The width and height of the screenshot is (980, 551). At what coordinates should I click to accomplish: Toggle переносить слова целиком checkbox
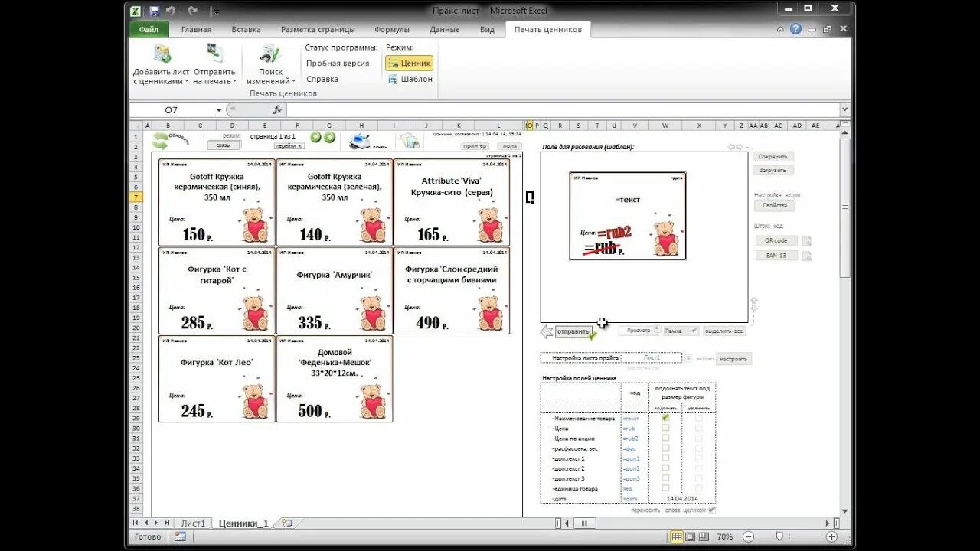(x=712, y=509)
